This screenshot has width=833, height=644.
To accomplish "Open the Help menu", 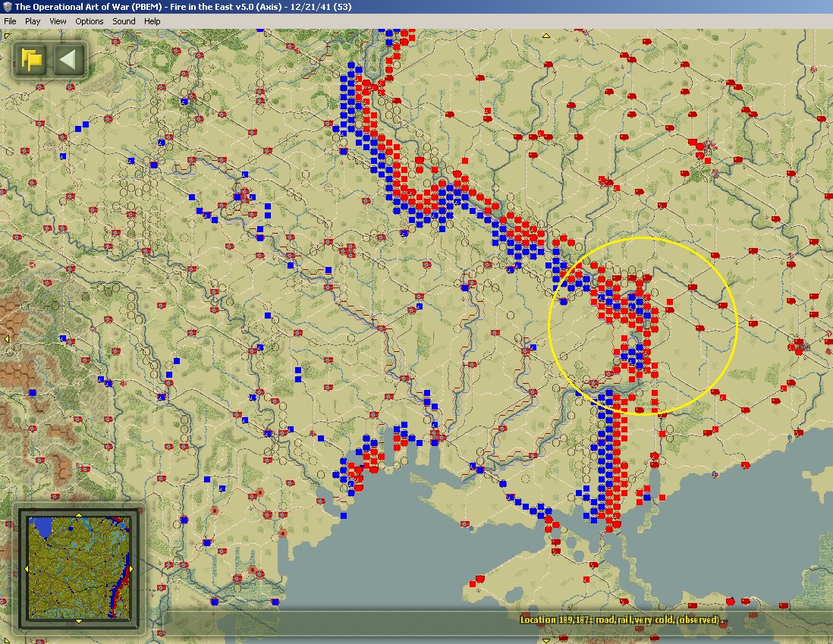I will tap(152, 21).
